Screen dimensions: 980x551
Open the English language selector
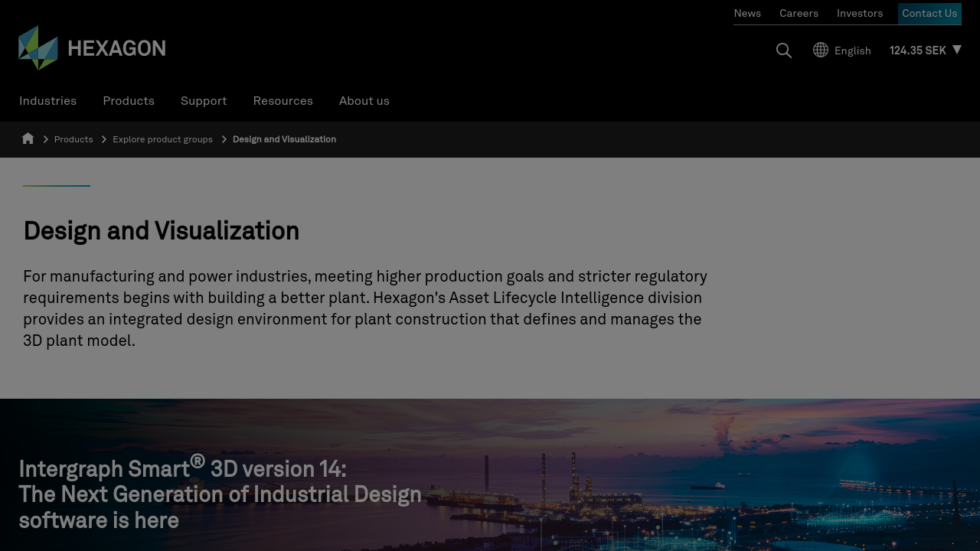852,51
